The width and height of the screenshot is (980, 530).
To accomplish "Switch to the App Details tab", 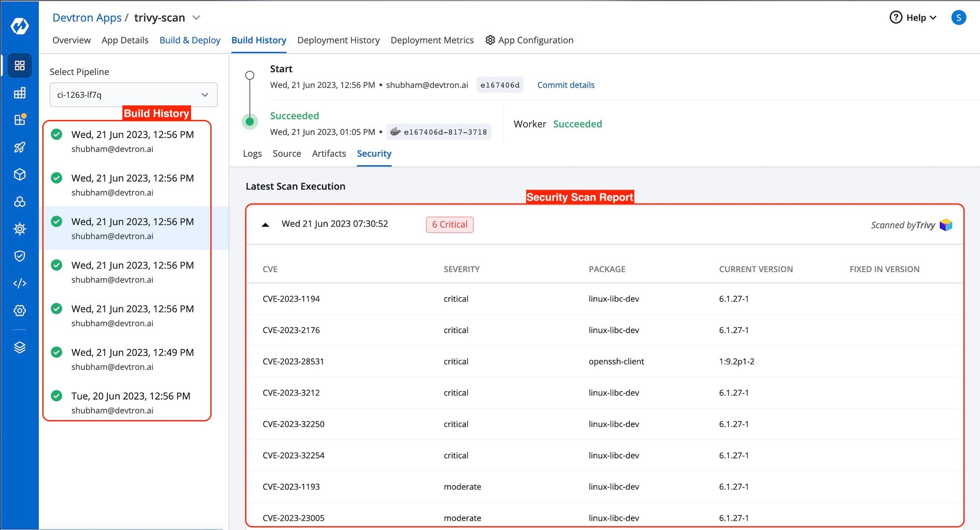I will [x=125, y=40].
